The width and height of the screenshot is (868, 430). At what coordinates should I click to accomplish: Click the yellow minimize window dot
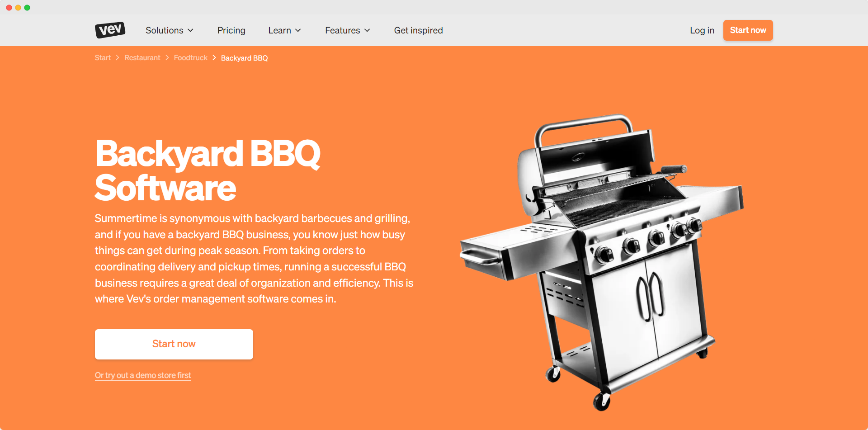point(18,8)
